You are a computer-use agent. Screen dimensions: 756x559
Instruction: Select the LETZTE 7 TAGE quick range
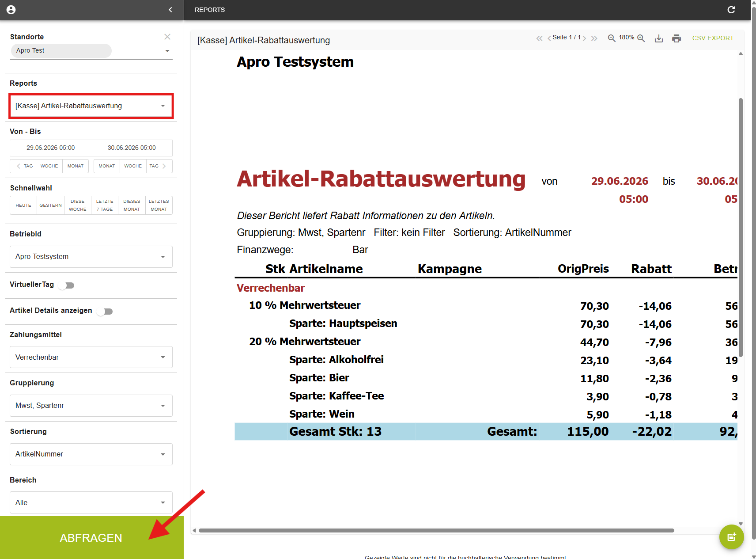pos(105,205)
